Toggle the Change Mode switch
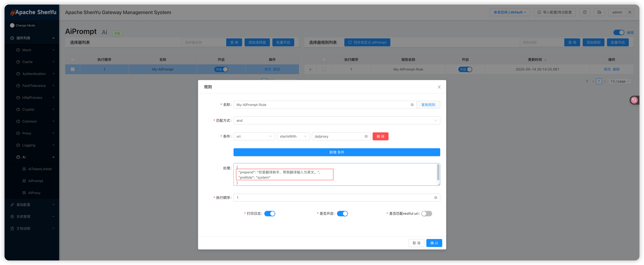Screen dimensions: 644x265 point(12,25)
